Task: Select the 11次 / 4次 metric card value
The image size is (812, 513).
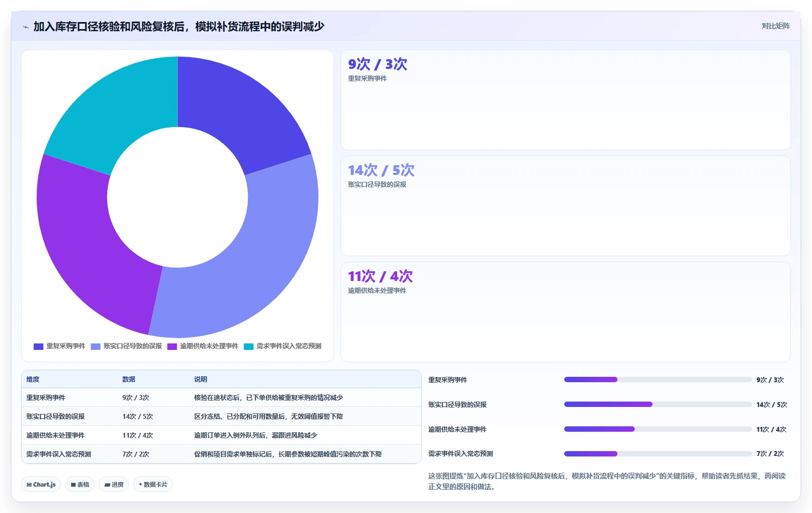Action: [x=380, y=276]
